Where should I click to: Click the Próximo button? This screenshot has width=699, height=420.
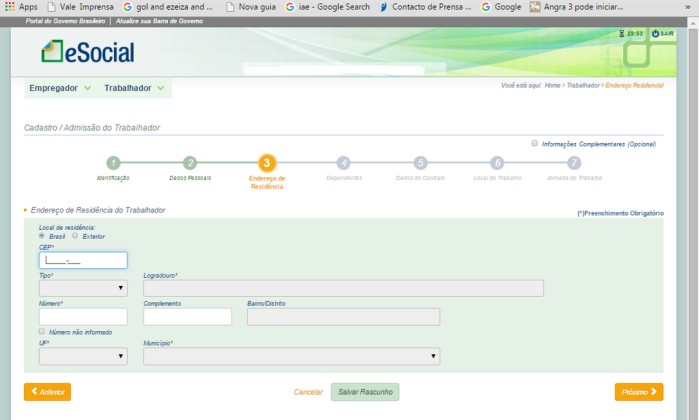639,392
